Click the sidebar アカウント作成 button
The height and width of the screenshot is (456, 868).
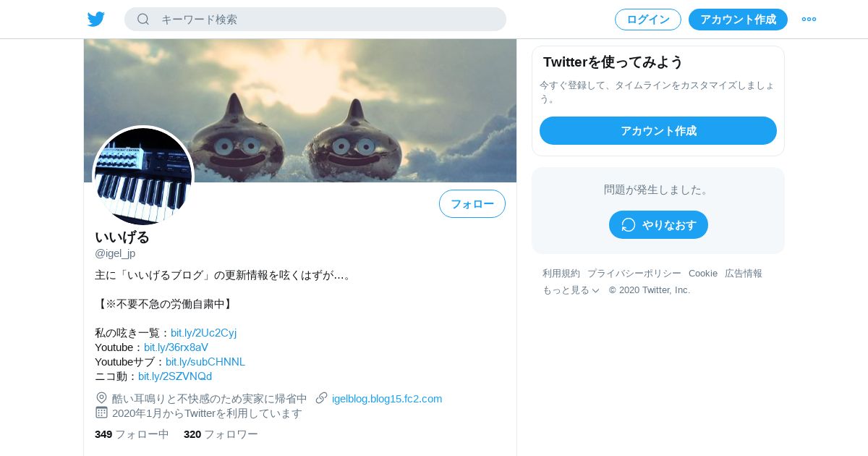[x=658, y=131]
